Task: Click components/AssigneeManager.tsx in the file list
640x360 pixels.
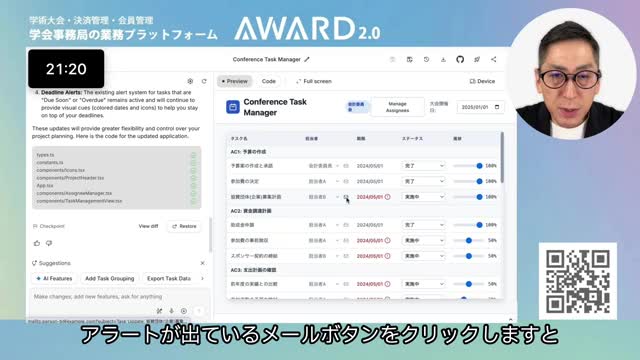Action: click(74, 193)
